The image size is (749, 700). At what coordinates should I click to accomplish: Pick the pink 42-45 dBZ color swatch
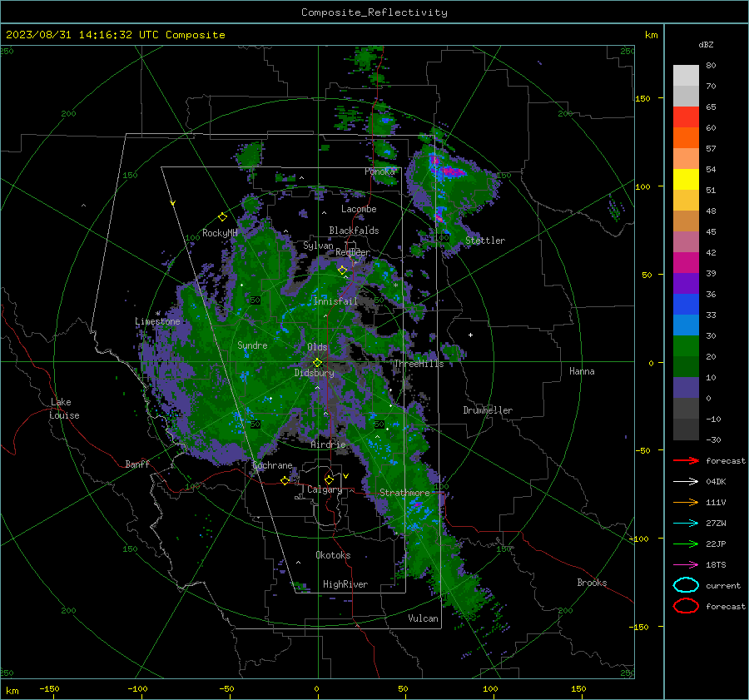click(x=686, y=241)
